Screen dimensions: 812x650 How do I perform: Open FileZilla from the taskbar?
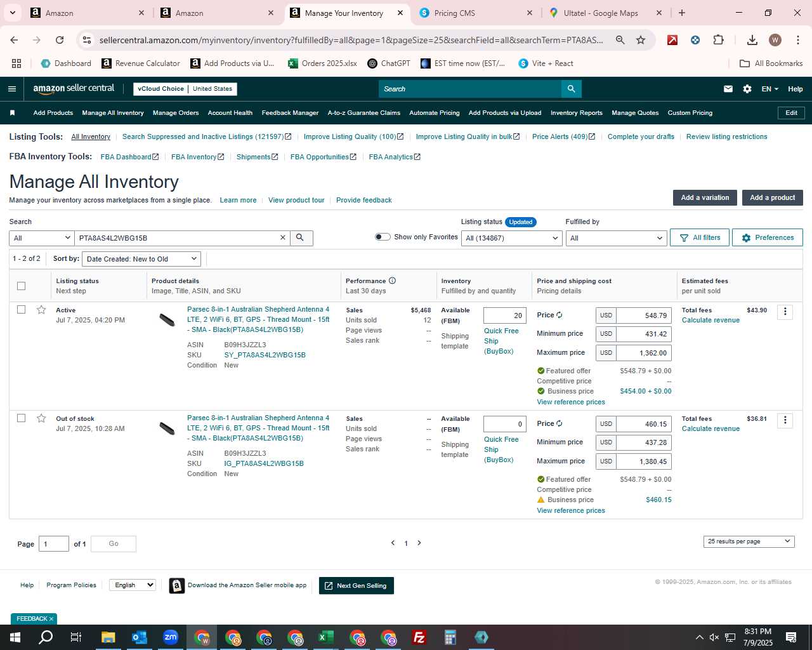tap(419, 637)
